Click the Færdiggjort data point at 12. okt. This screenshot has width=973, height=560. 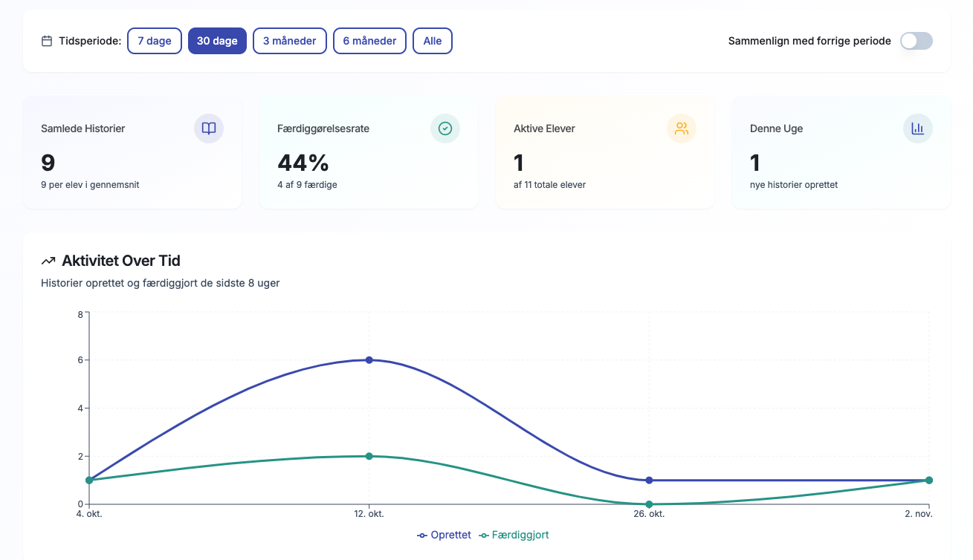pos(369,456)
